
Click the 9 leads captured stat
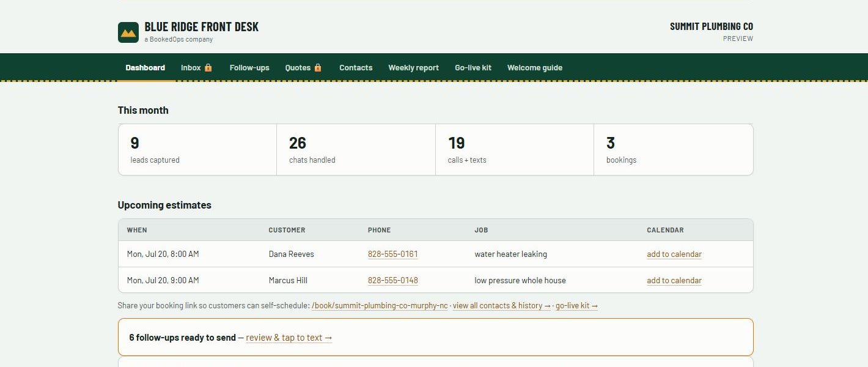coord(197,150)
